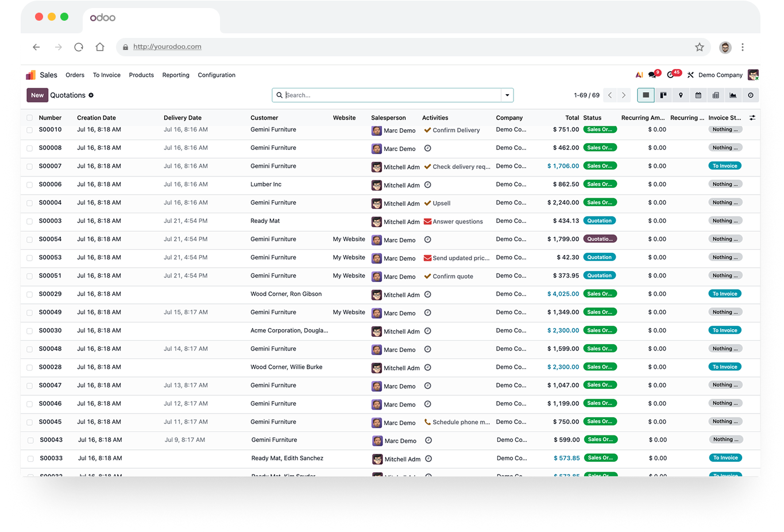
Task: Expand the search options dropdown arrow
Action: tap(507, 95)
